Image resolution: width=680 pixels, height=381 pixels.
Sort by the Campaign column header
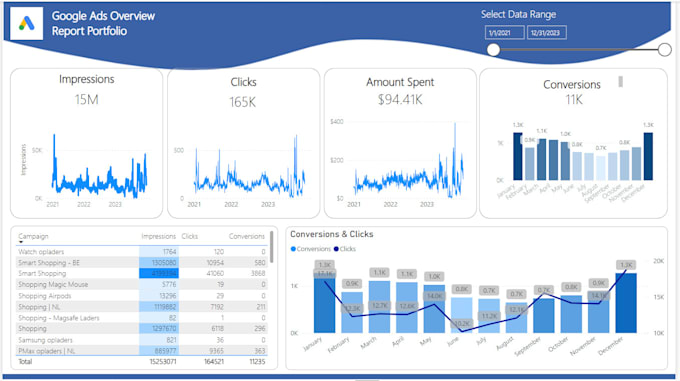pos(33,236)
